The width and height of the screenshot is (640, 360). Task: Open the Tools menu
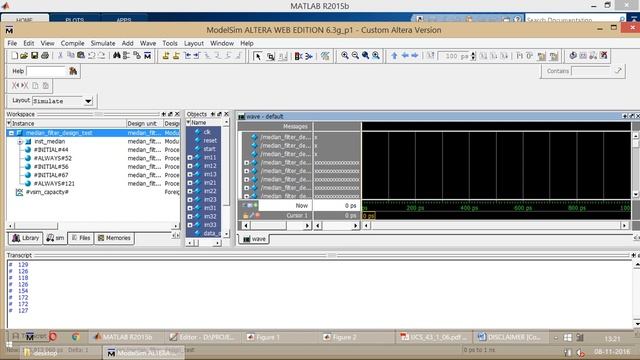170,43
